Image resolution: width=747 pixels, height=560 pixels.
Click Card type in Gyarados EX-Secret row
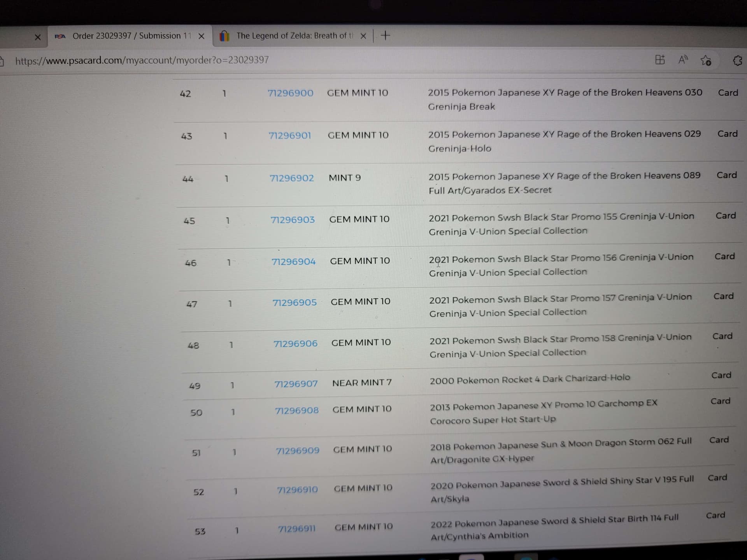coord(727,175)
